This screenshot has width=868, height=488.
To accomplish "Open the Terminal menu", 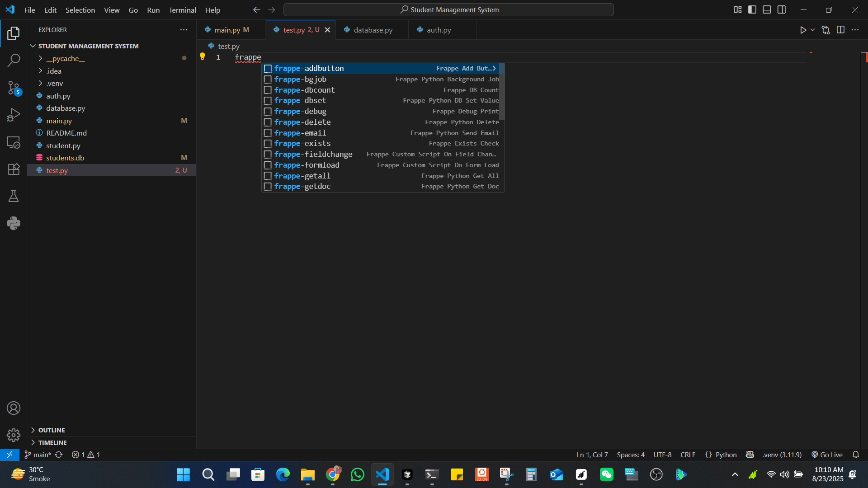I will pyautogui.click(x=182, y=10).
